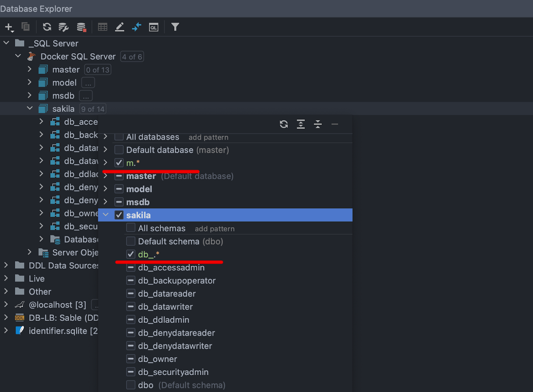Check the dbo default schema checkbox
The image size is (533, 392).
[x=131, y=385]
